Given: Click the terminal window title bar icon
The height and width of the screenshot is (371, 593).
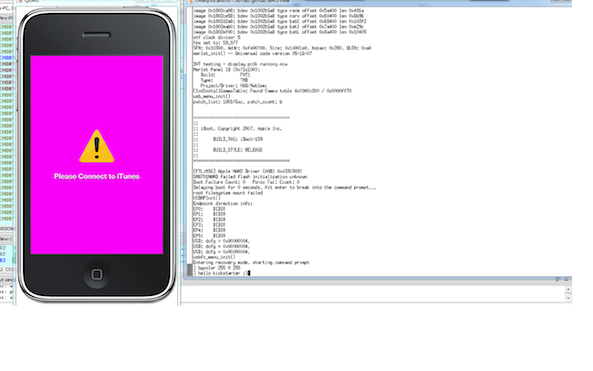Looking at the screenshot, I should (191, 1).
